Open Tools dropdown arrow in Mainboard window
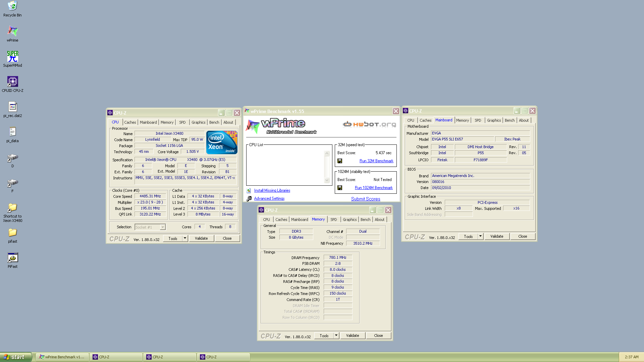The image size is (644, 362). pos(480,236)
